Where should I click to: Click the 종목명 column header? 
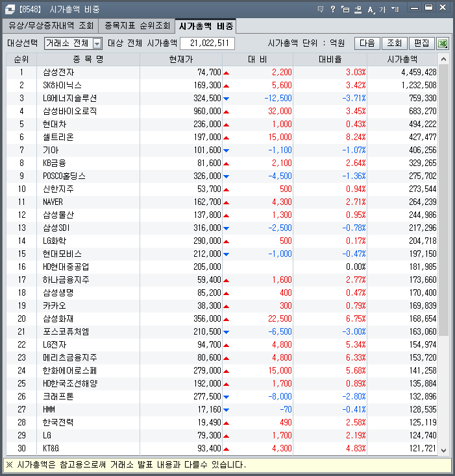pos(88,59)
